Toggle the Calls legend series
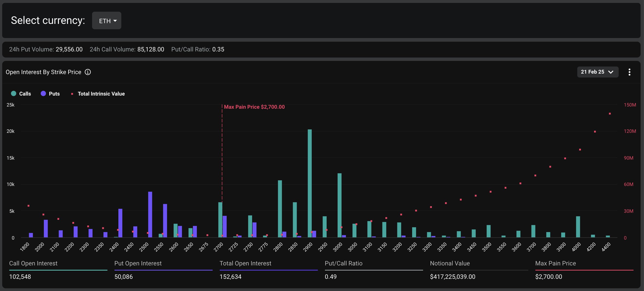The image size is (644, 291). click(x=25, y=94)
